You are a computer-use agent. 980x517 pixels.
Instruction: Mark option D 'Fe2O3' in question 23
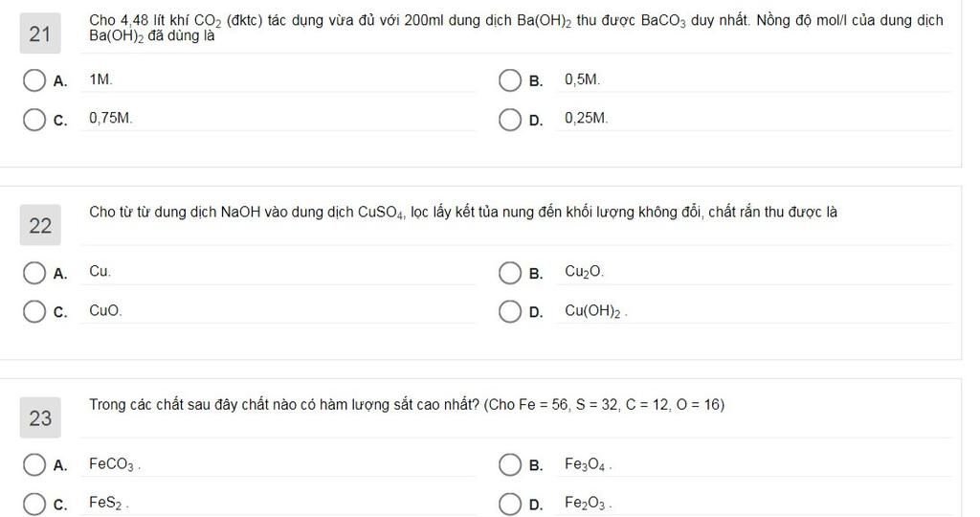[x=510, y=504]
